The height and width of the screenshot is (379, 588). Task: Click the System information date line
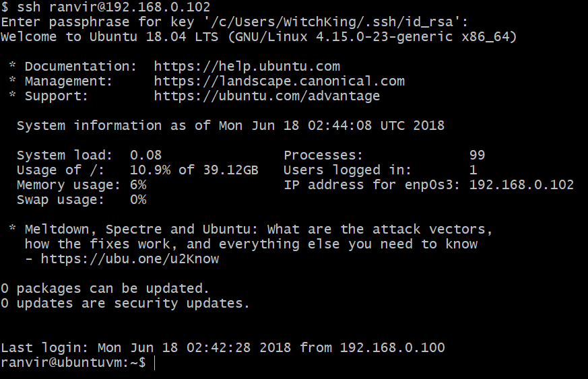pos(230,126)
